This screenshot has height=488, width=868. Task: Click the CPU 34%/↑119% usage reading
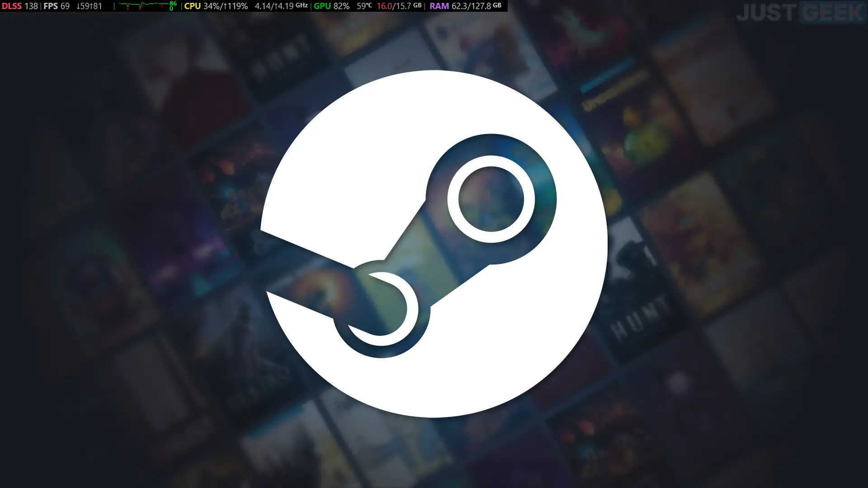[216, 6]
